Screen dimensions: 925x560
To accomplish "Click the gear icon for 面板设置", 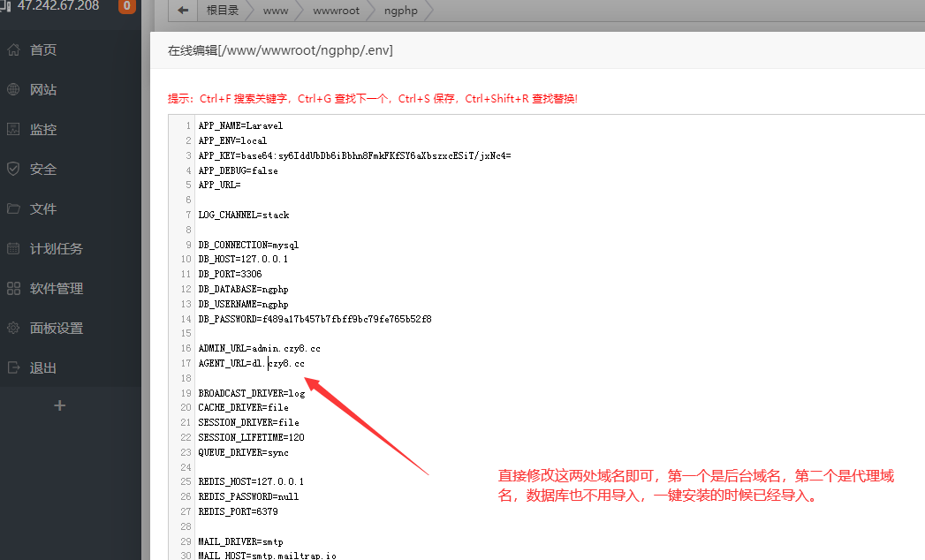I will point(13,329).
